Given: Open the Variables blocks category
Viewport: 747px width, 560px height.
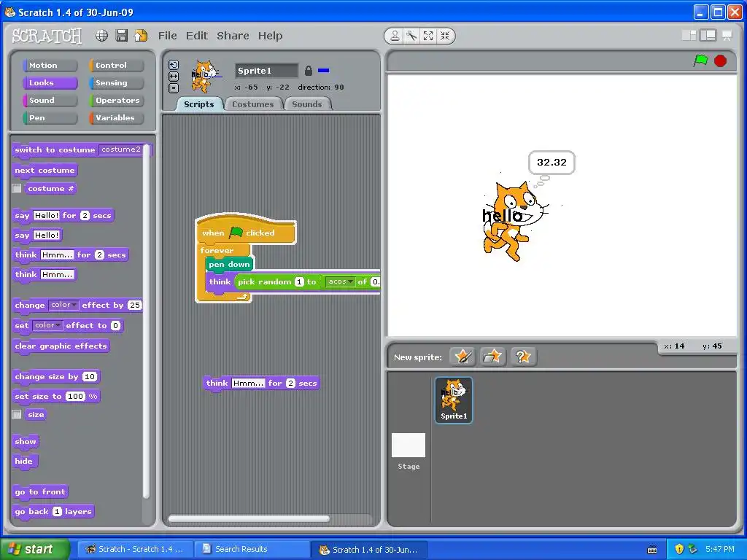Looking at the screenshot, I should 116,118.
